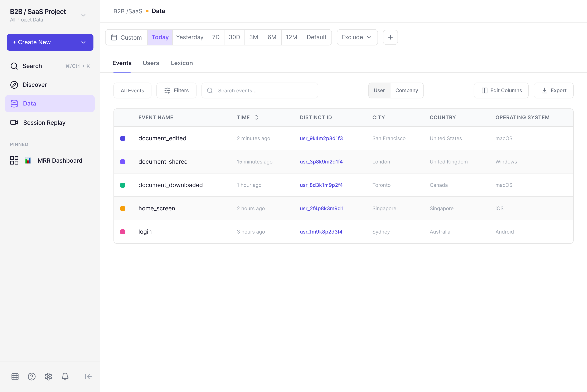587x392 pixels.
Task: Open settings via the gear icon
Action: click(x=48, y=377)
